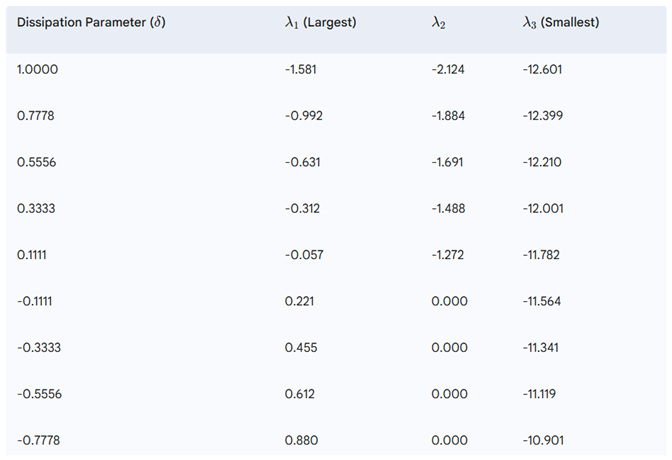
Task: Select the λ1 cell showing -0.057
Action: [x=304, y=255]
